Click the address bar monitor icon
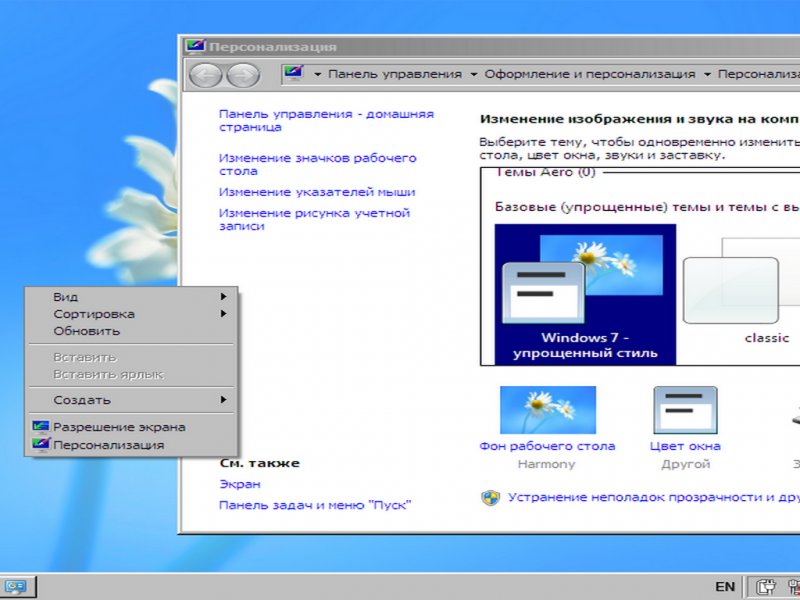Screen dimensions: 800x600 click(x=294, y=74)
